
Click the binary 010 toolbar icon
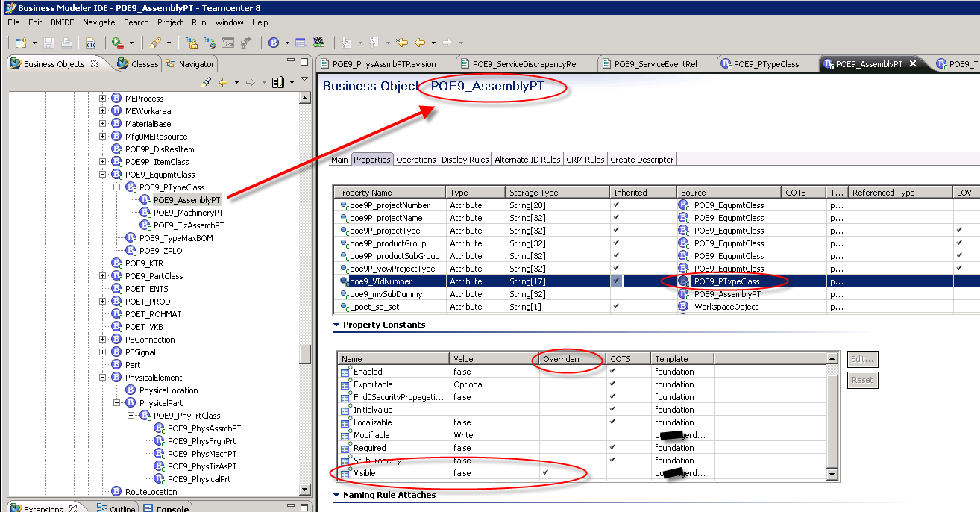tap(89, 43)
